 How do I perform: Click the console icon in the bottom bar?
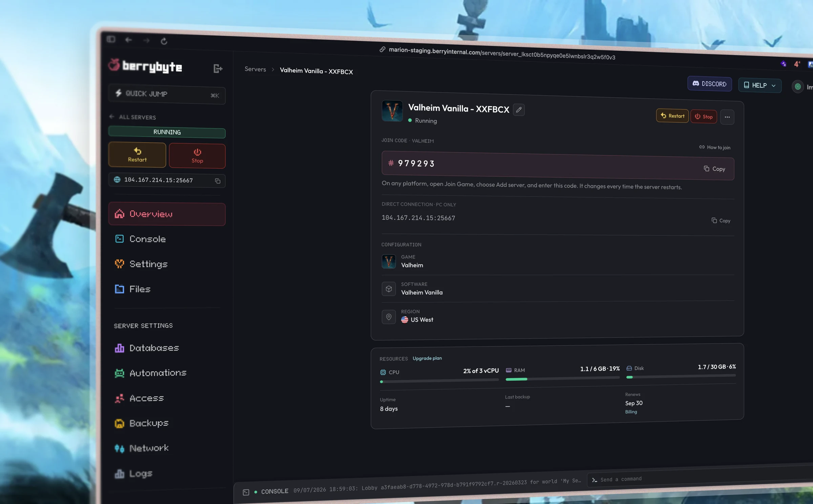246,492
